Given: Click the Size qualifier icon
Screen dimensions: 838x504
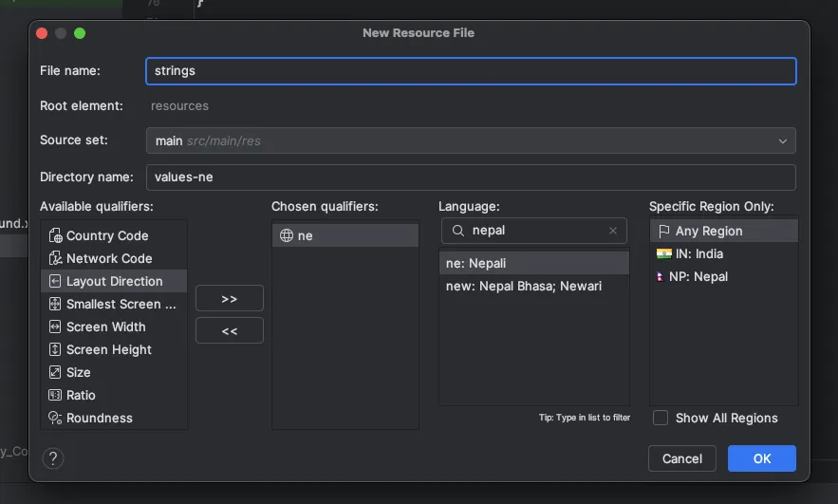Looking at the screenshot, I should click(x=55, y=372).
